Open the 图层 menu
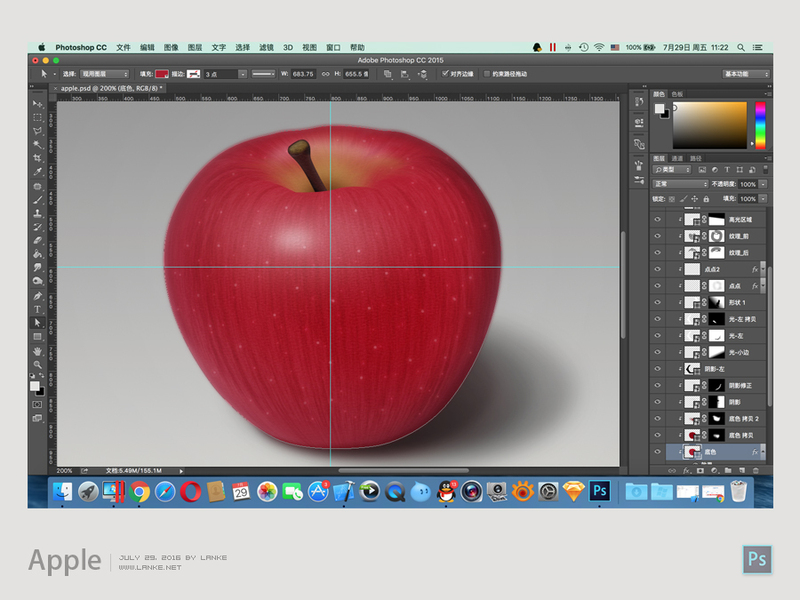 click(194, 47)
